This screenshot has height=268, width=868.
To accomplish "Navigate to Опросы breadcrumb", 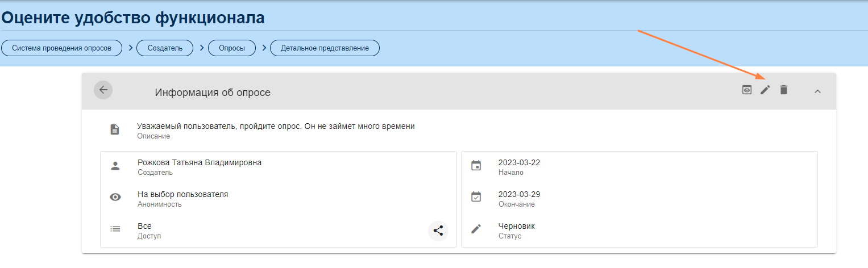I will (x=232, y=48).
